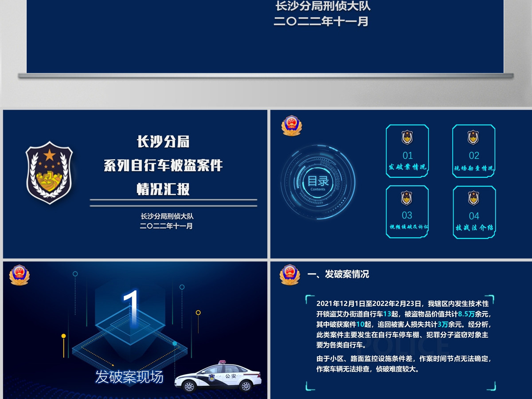The image size is (532, 399).
Task: Select the number 01 in the contents card
Action: pyautogui.click(x=407, y=156)
